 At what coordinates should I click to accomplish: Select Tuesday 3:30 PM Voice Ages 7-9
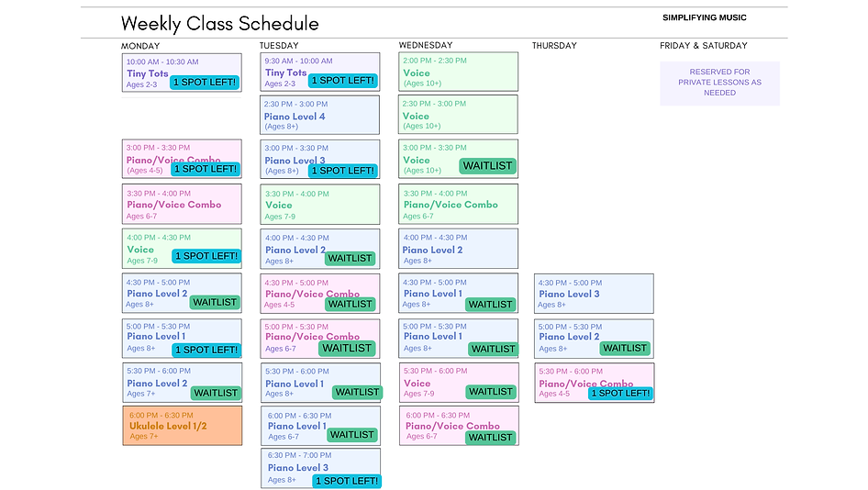point(320,205)
